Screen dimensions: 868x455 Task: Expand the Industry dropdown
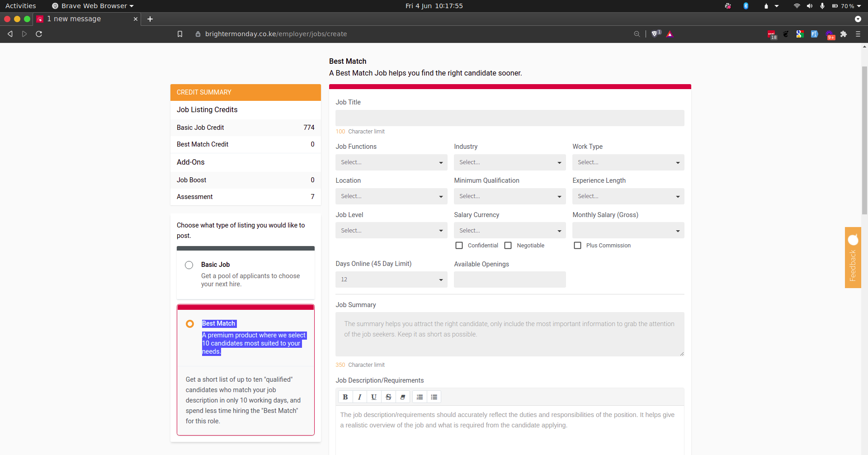pos(510,162)
